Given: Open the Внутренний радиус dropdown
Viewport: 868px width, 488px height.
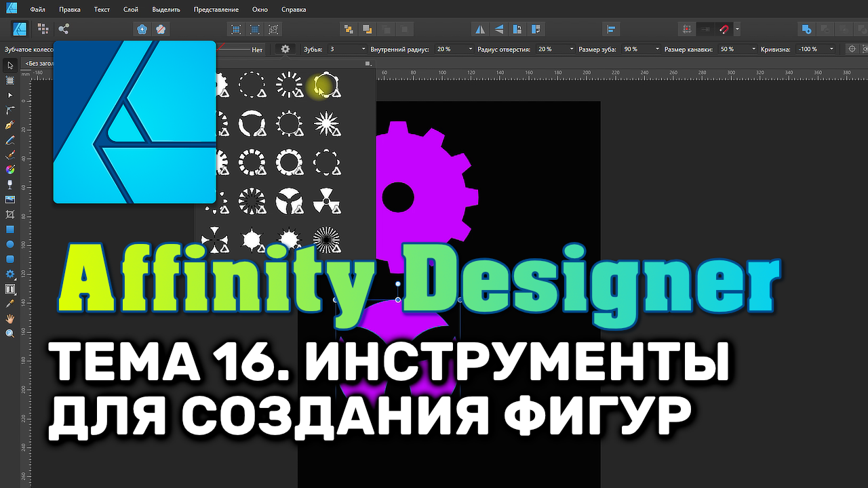Looking at the screenshot, I should (x=470, y=49).
